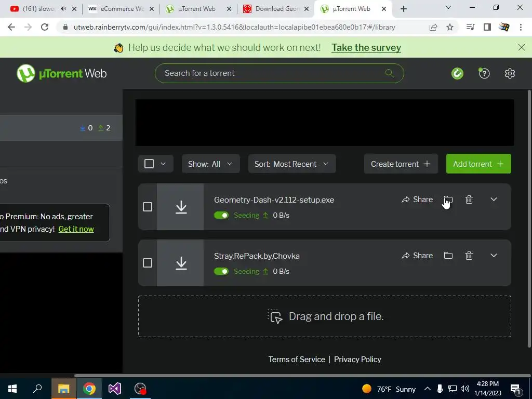Toggle the Chrome side panel

click(x=487, y=27)
